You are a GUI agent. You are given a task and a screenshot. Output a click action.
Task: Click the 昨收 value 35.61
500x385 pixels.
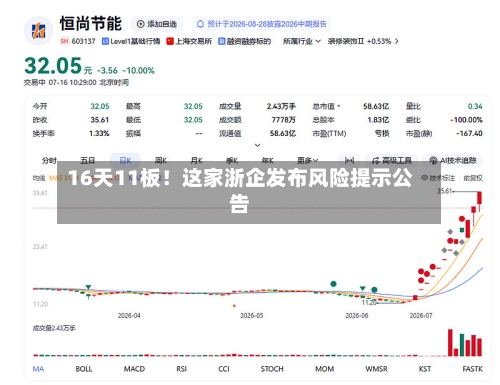[99, 120]
